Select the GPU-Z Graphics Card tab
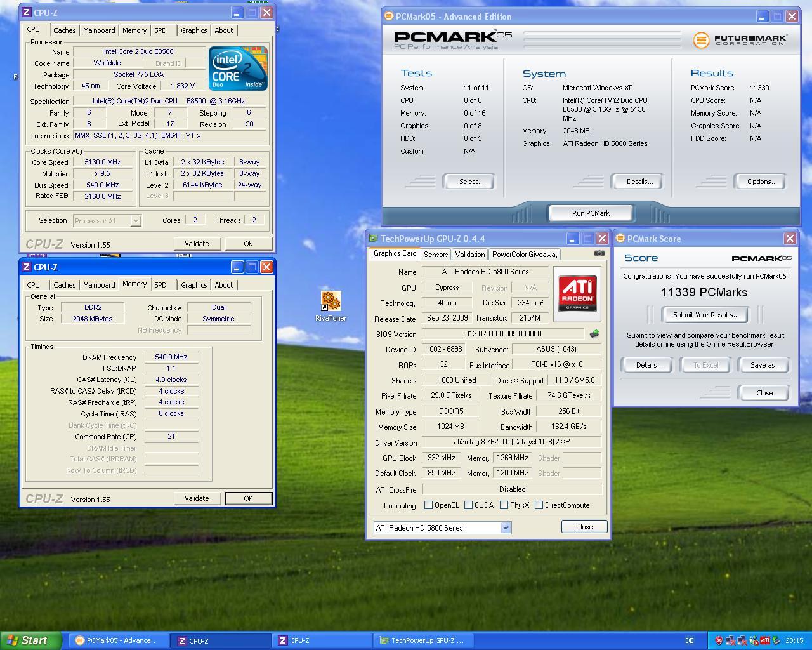The height and width of the screenshot is (650, 812). pos(395,253)
